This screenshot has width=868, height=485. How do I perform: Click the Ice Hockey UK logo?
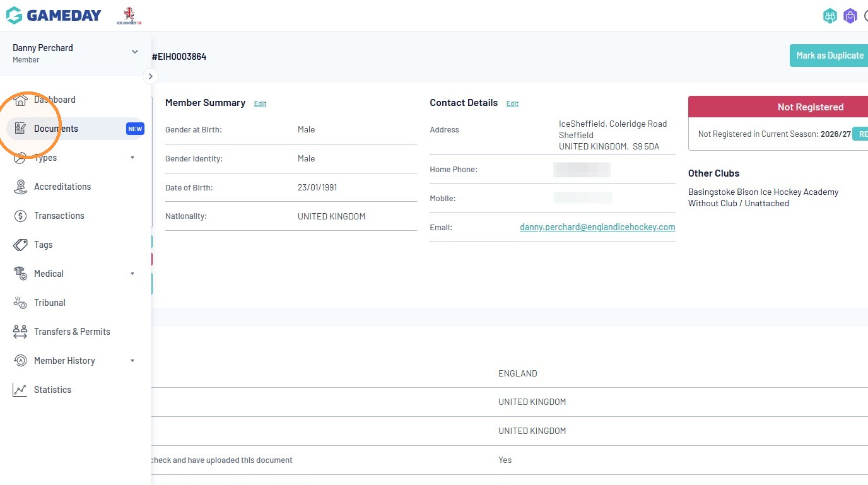coord(129,16)
